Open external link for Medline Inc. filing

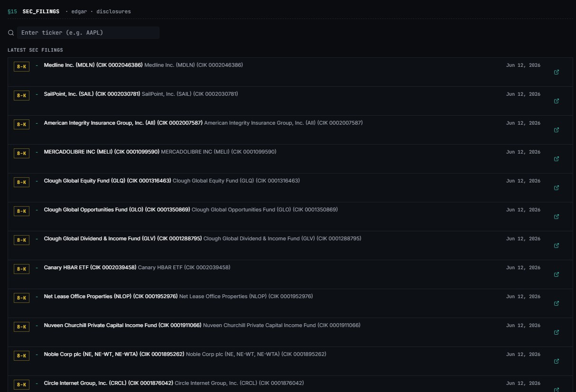[x=557, y=72]
